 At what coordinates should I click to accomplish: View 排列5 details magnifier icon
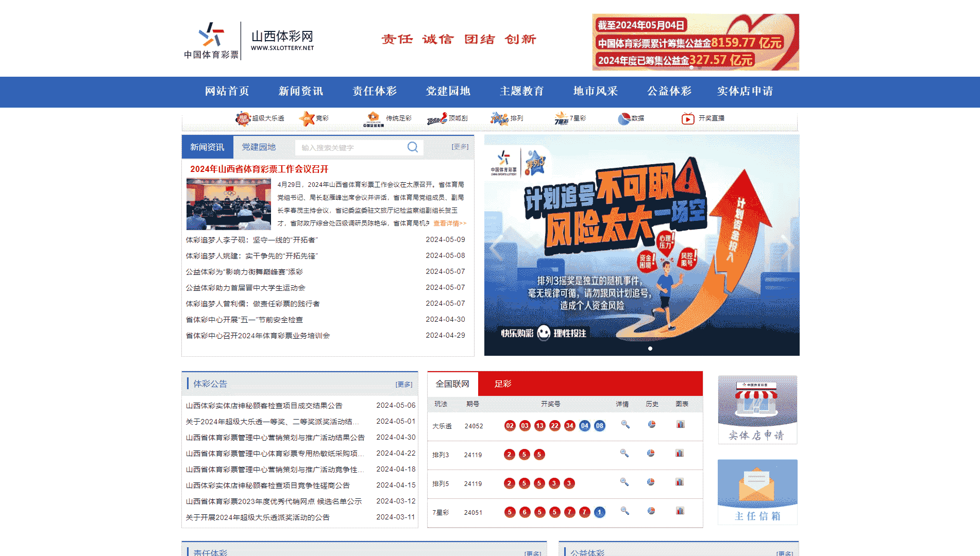point(624,482)
